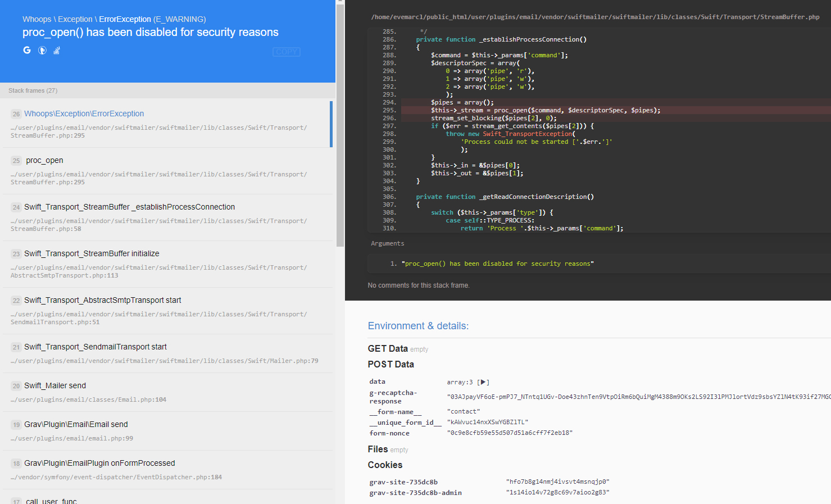Viewport: 831px width, 504px height.
Task: Click the POST Data heading
Action: (391, 364)
